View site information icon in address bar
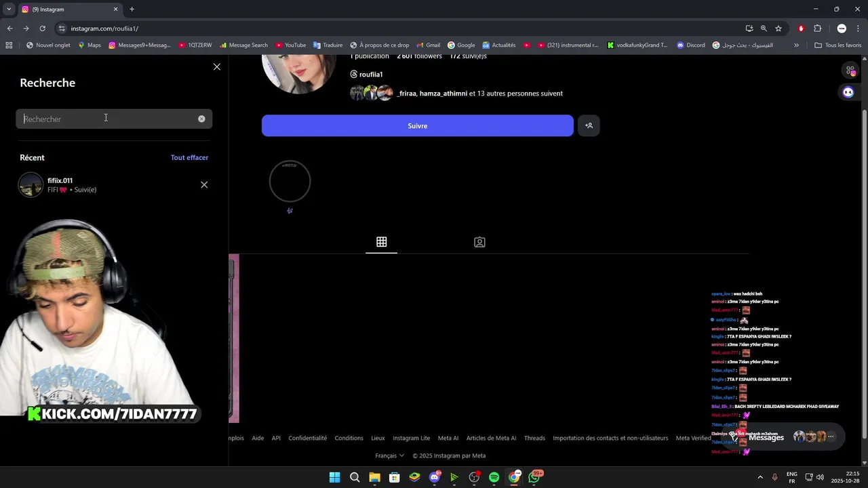Viewport: 868px width, 488px height. click(x=62, y=28)
